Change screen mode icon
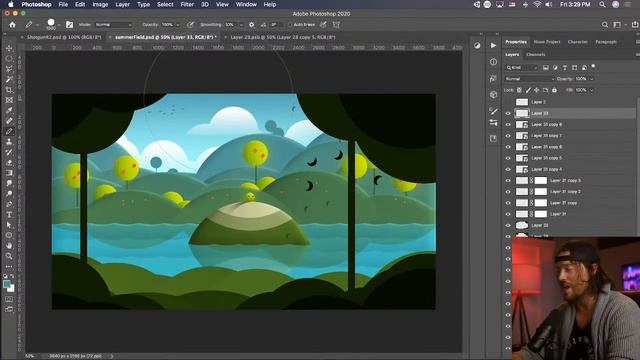This screenshot has height=360, width=640. pyautogui.click(x=9, y=309)
